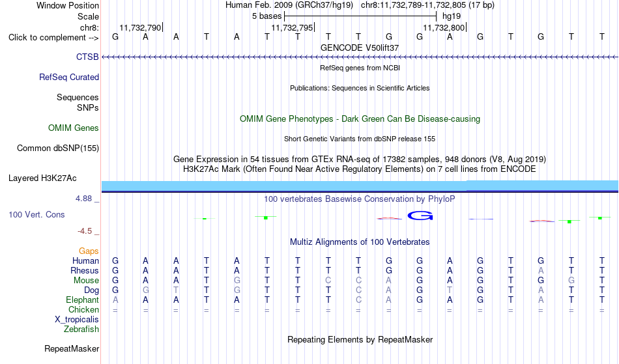Viewport: 619px width, 364px height.
Task: Click the GTEx Gene Expression track title
Action: click(x=360, y=160)
